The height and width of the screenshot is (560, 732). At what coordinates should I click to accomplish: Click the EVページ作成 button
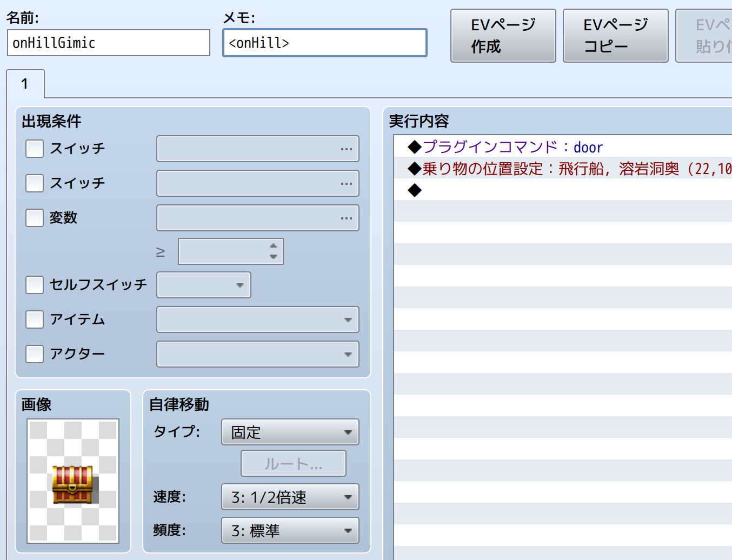point(503,36)
